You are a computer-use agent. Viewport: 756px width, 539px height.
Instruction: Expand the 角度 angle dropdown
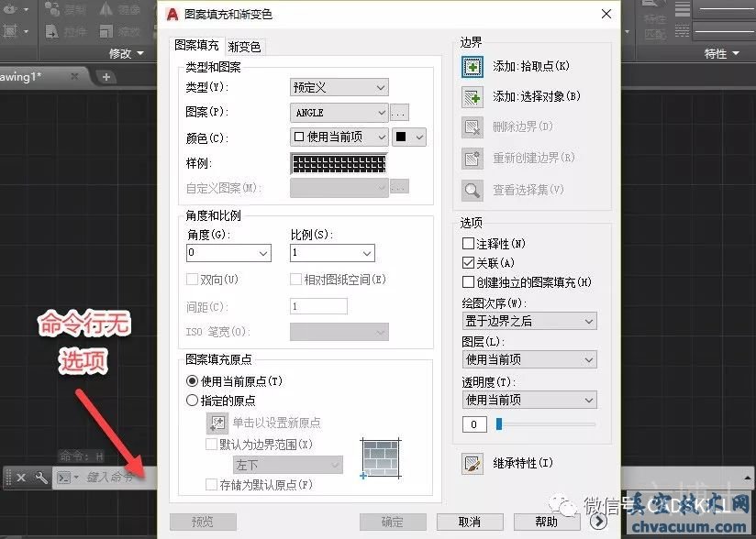coord(263,253)
